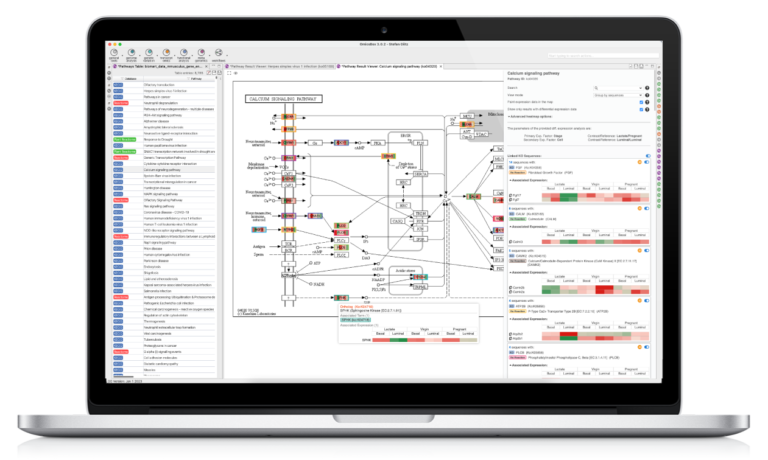768x460 pixels.
Task: Open the transcriptomics toolbar icon
Action: 167,52
